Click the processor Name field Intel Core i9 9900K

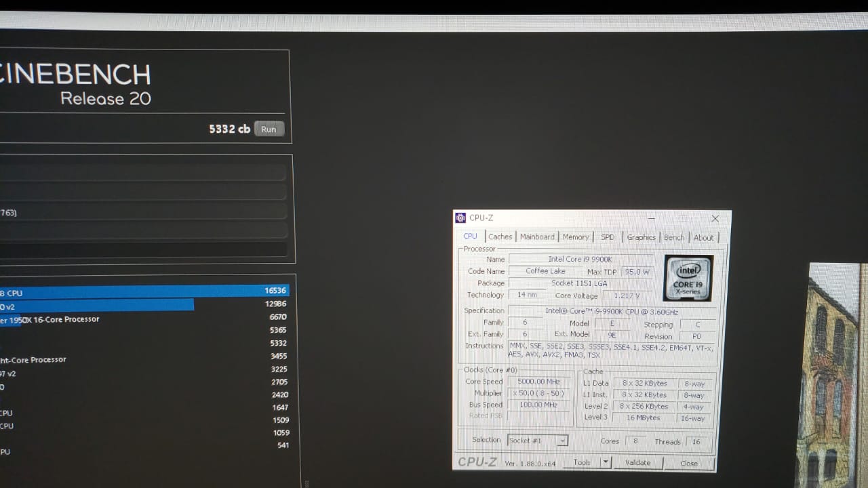click(580, 260)
